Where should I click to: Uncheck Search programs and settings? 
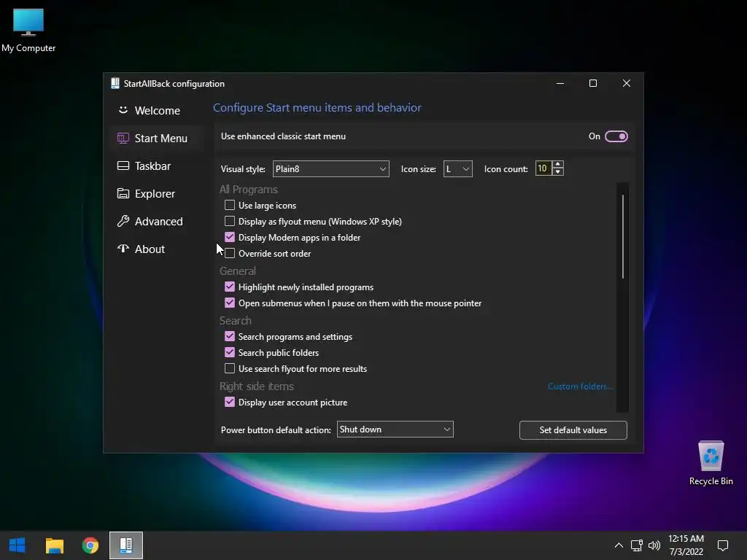pos(230,336)
